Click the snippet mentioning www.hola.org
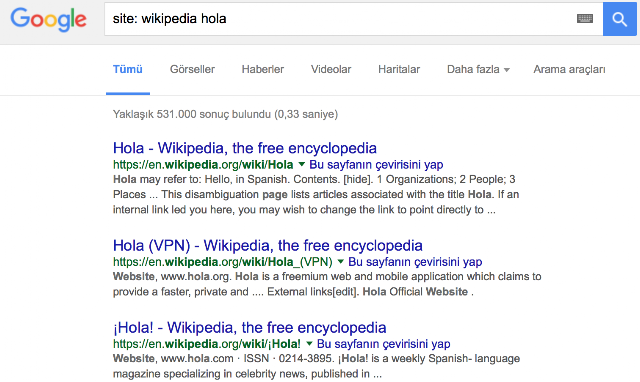Screen dimensions: 640x382 click(x=327, y=284)
